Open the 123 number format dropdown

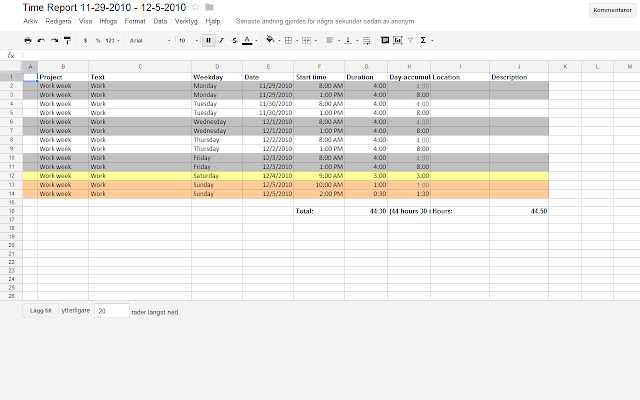click(x=112, y=40)
